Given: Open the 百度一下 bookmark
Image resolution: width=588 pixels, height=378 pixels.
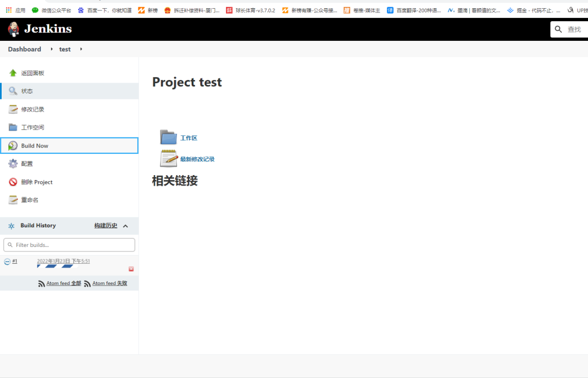Looking at the screenshot, I should 105,10.
